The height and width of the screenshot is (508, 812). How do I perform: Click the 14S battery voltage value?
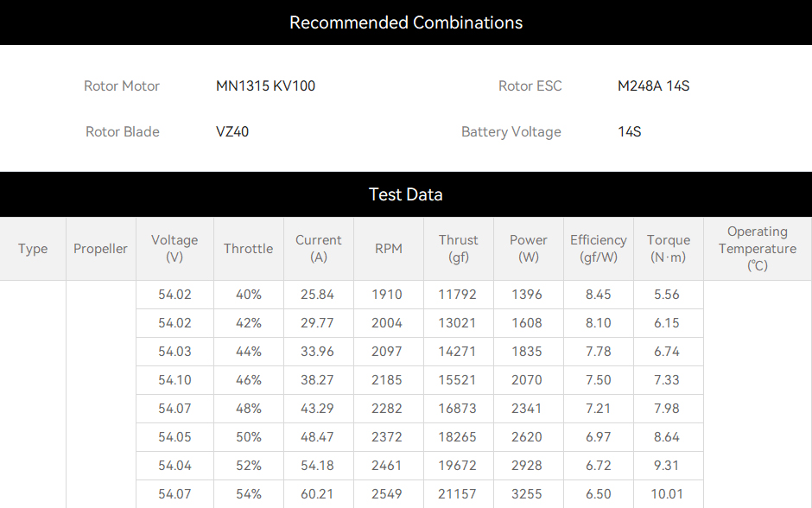[x=629, y=131]
